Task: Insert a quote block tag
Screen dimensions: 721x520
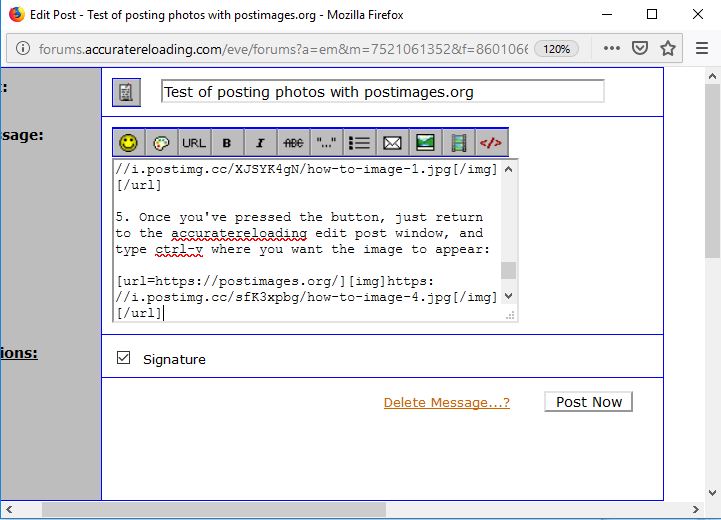Action: pyautogui.click(x=326, y=143)
